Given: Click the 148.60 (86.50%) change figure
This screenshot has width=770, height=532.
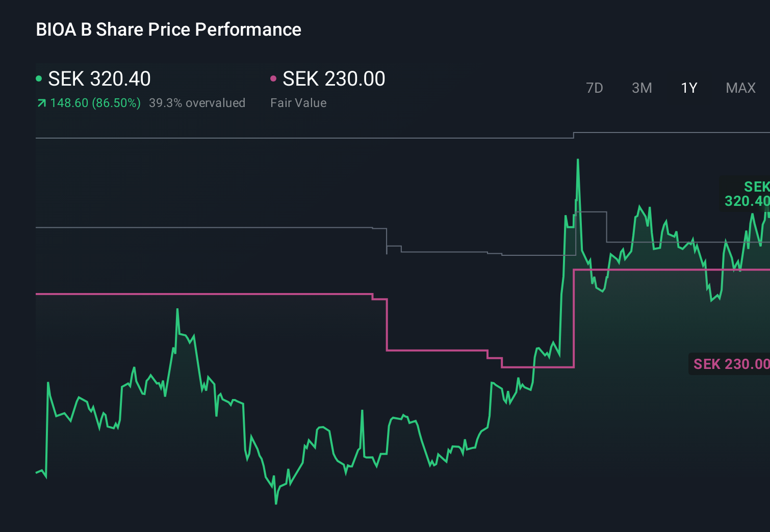Looking at the screenshot, I should pos(95,102).
